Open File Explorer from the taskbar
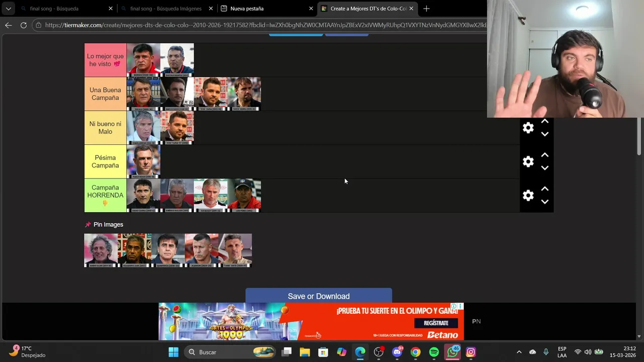644x362 pixels. [305, 352]
